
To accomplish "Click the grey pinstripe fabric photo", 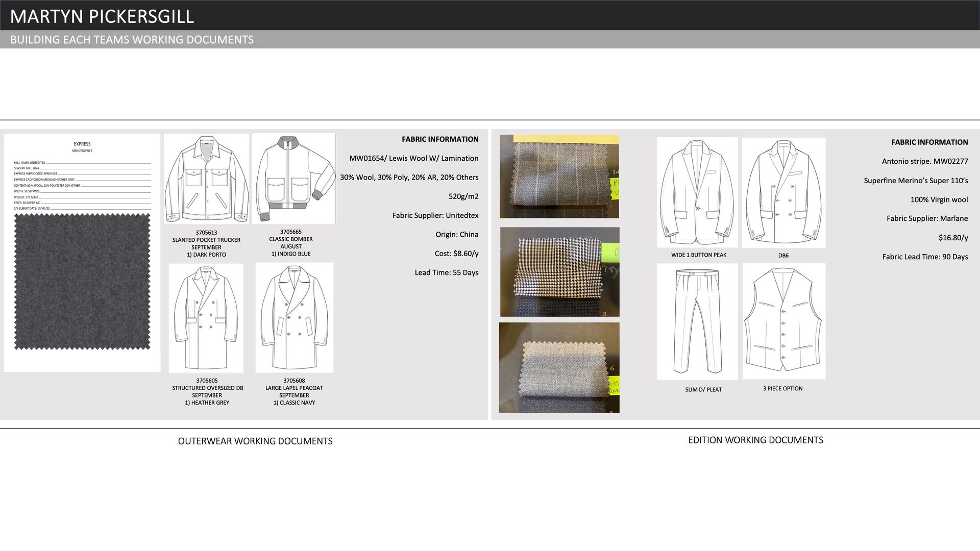I will tap(559, 177).
